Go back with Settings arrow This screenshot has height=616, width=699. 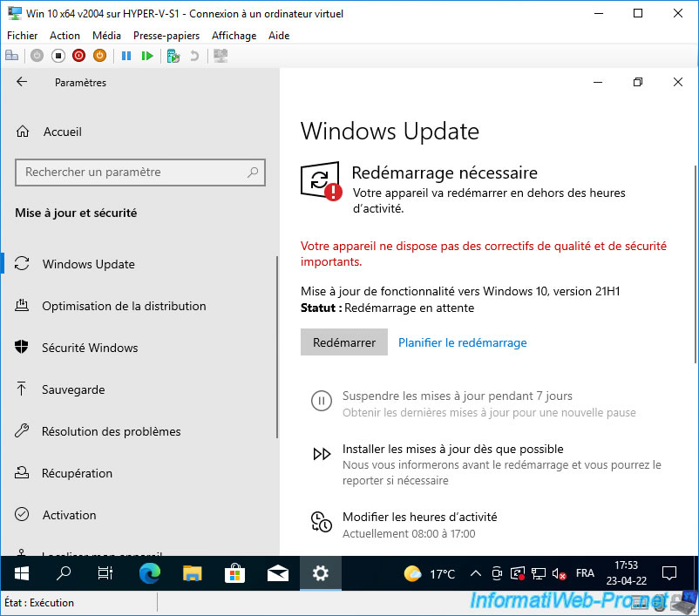click(22, 82)
